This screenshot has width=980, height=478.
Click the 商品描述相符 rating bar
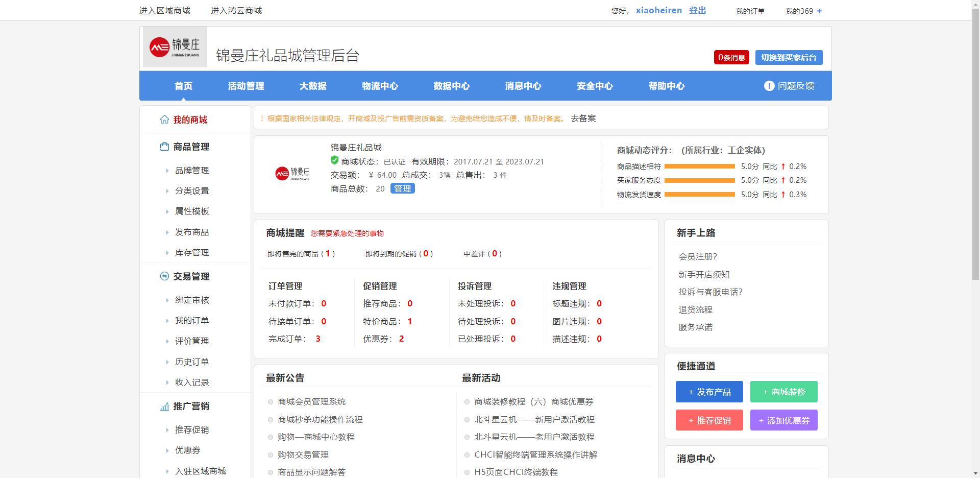point(699,166)
